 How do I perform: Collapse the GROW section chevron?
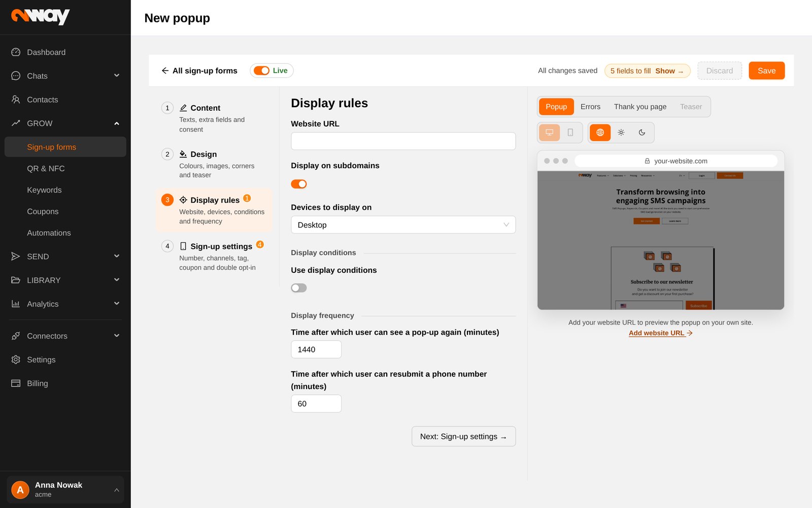[117, 123]
